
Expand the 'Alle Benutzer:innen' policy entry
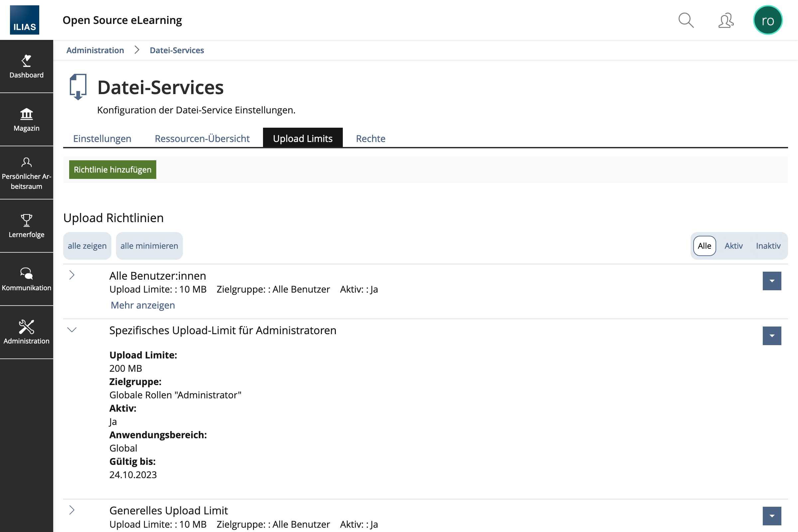tap(72, 275)
